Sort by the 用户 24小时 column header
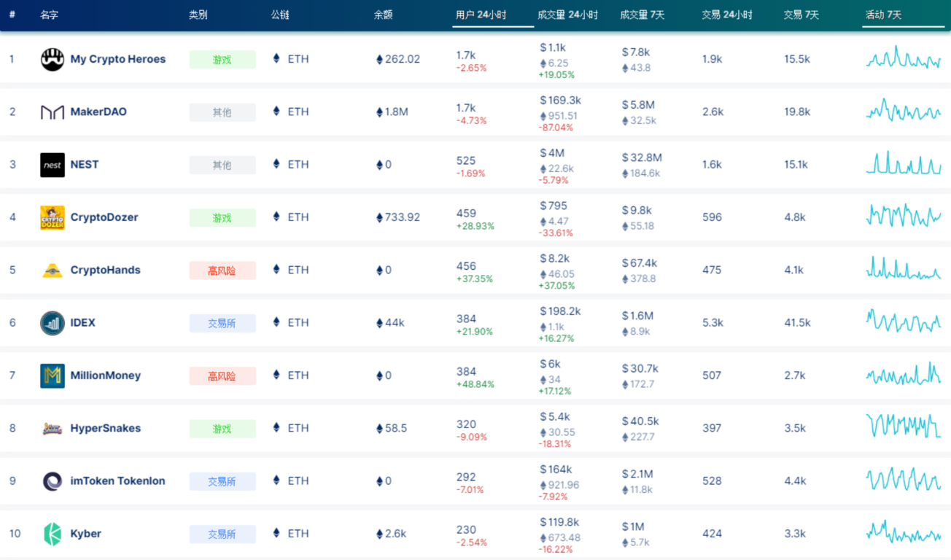 [x=481, y=15]
